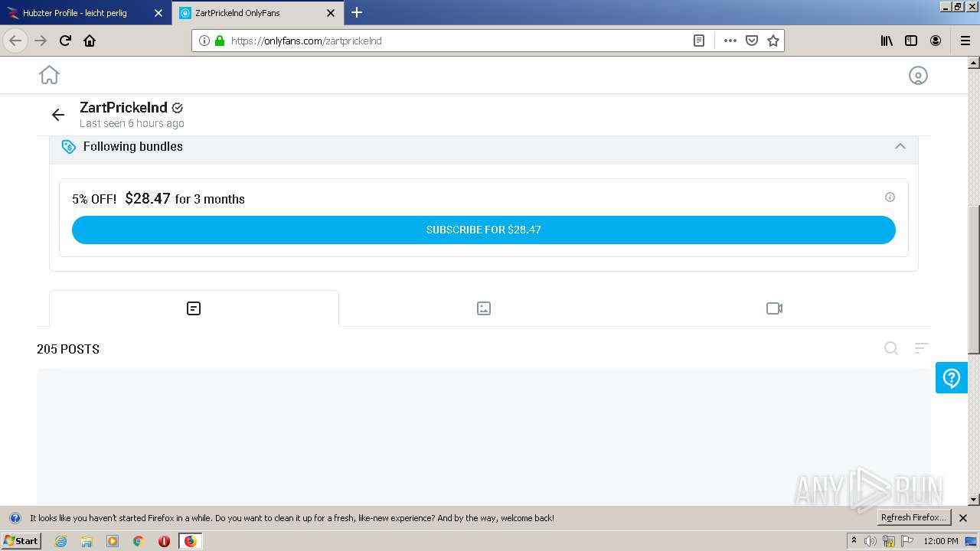Switch to the videos tab
This screenshot has width=980, height=551.
click(x=774, y=308)
